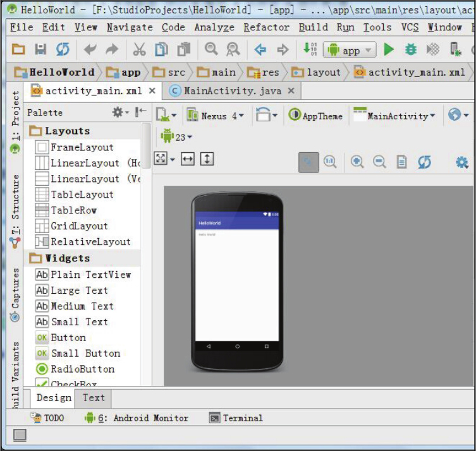476x451 pixels.
Task: Click the Sync project refresh icon
Action: 63,49
